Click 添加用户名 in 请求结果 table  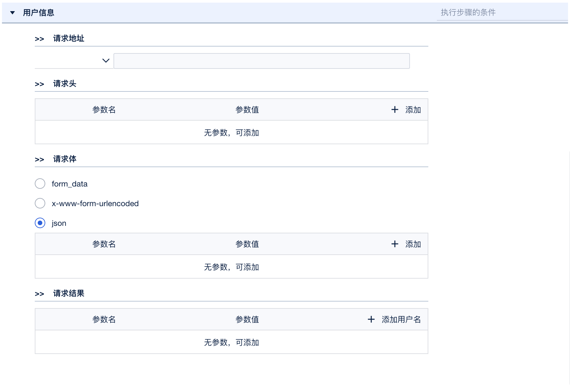point(401,320)
